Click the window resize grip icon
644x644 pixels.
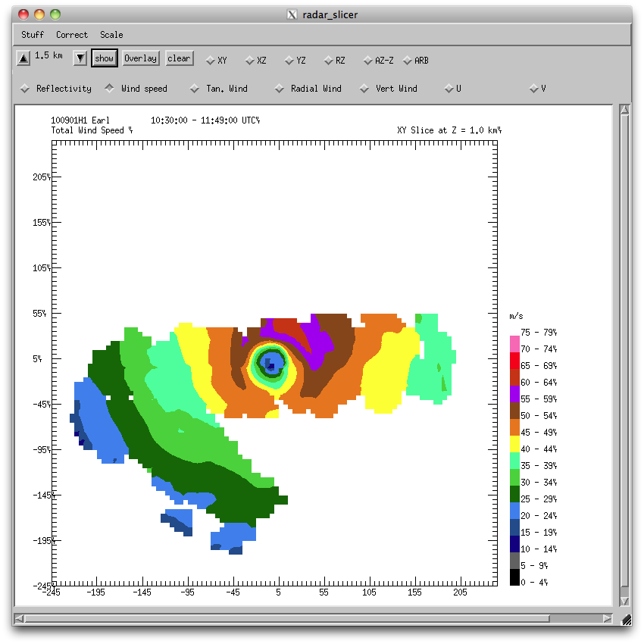(626, 619)
